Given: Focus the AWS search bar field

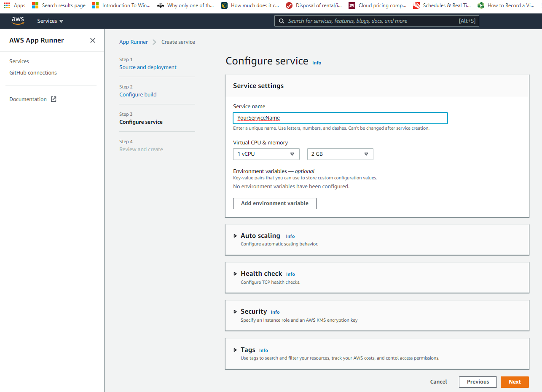Looking at the screenshot, I should tap(377, 21).
